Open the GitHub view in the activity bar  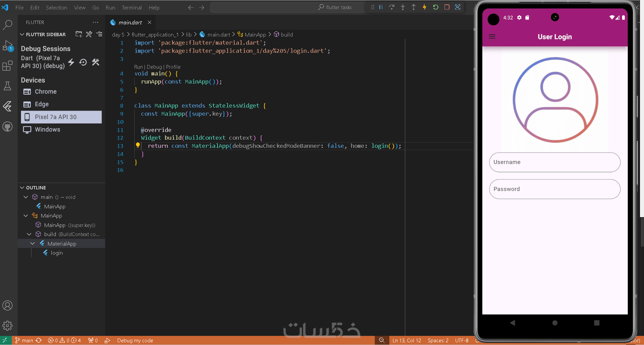tap(7, 127)
